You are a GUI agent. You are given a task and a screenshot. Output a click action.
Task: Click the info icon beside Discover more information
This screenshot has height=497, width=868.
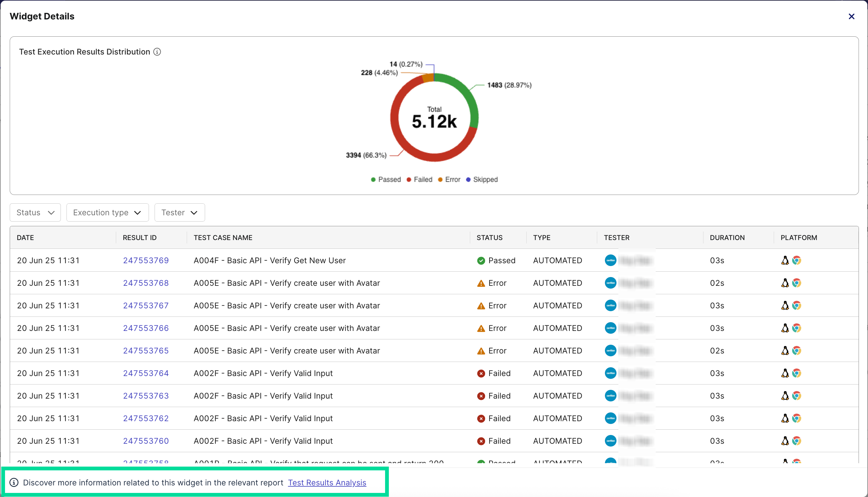(x=14, y=482)
